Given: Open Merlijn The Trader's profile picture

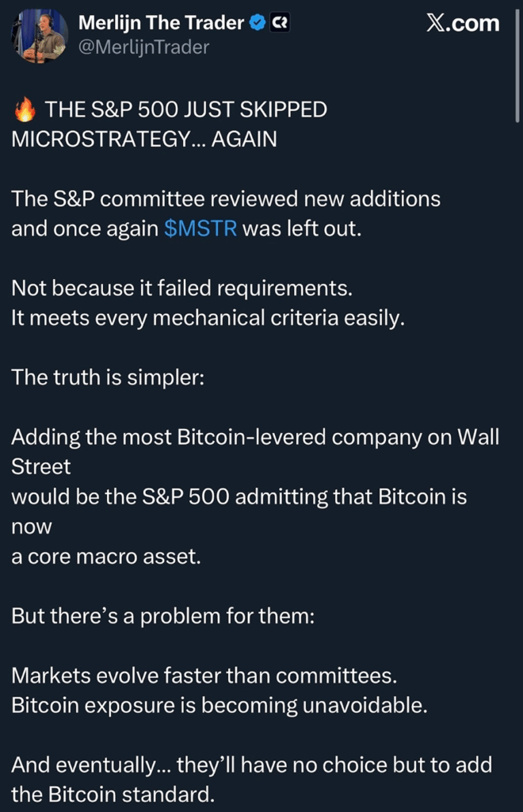Looking at the screenshot, I should 40,36.
